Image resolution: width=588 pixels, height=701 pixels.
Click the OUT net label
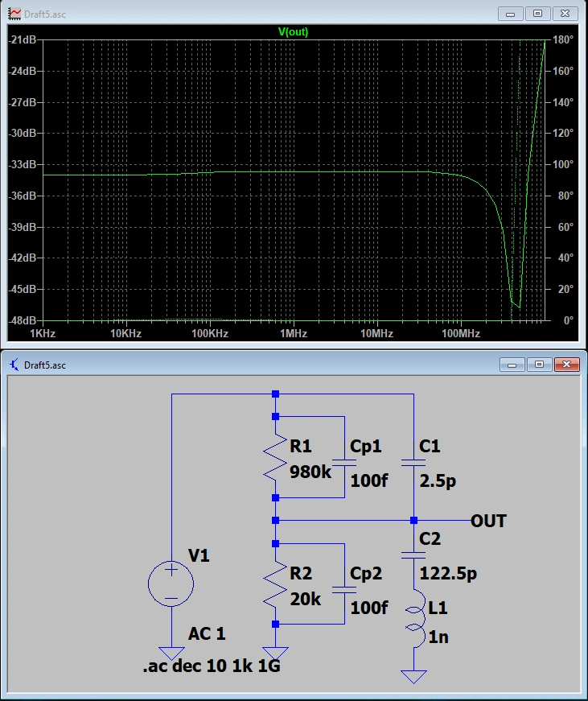click(x=488, y=521)
